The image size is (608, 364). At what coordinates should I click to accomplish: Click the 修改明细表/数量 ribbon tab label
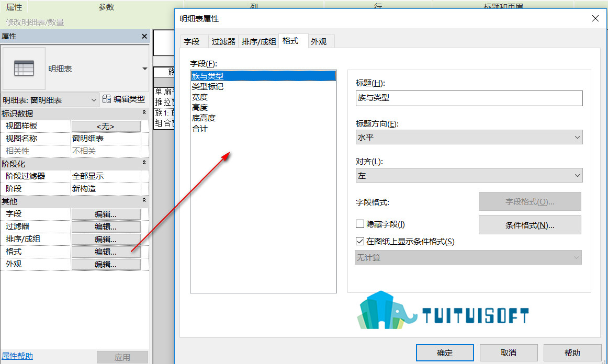tap(35, 22)
